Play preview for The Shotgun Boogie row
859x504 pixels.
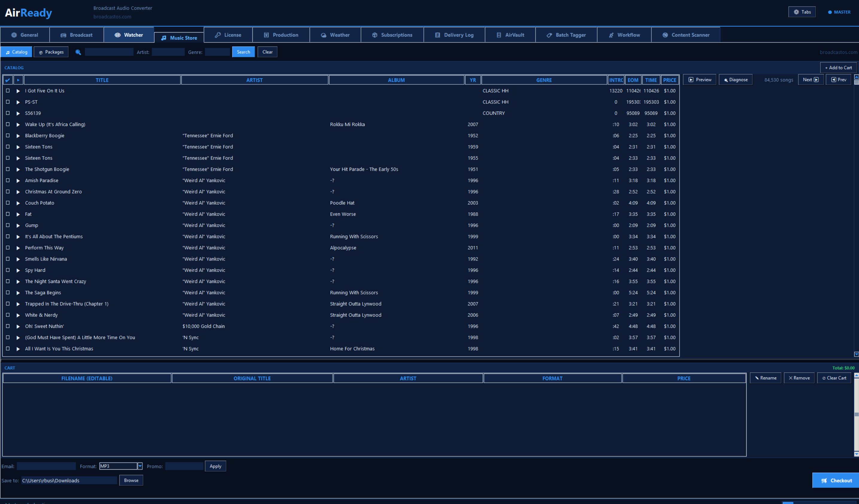18,170
